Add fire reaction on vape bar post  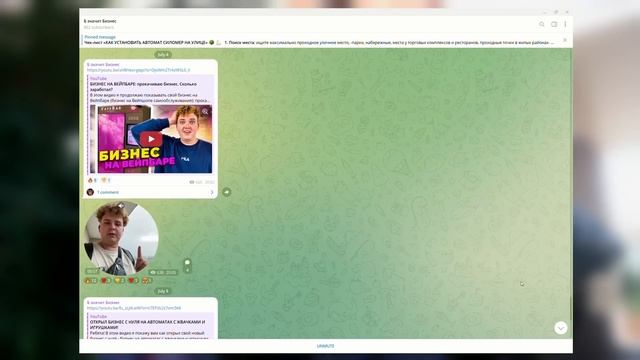point(92,180)
